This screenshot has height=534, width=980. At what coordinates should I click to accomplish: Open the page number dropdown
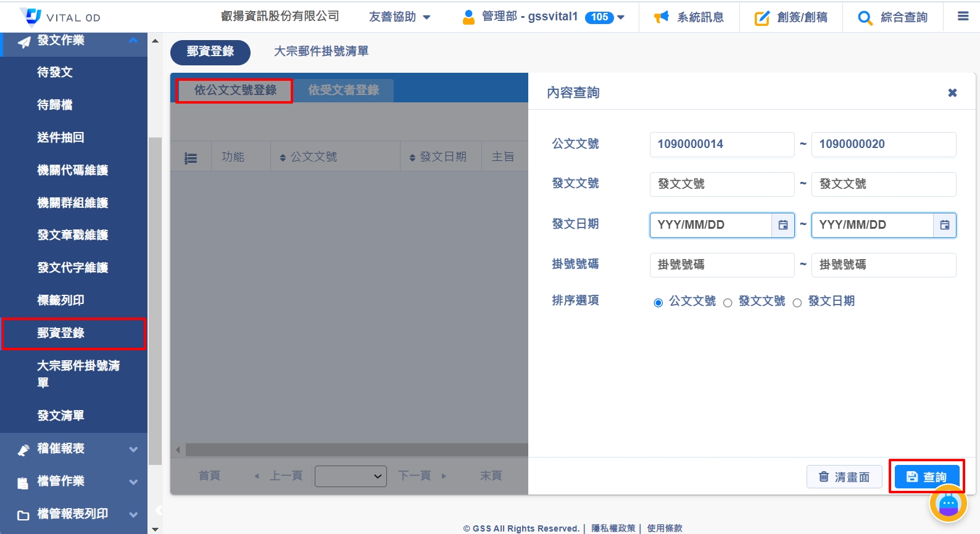[x=351, y=476]
